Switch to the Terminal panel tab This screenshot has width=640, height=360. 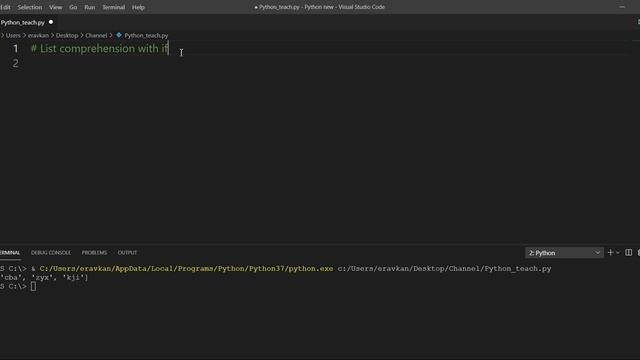pos(10,253)
